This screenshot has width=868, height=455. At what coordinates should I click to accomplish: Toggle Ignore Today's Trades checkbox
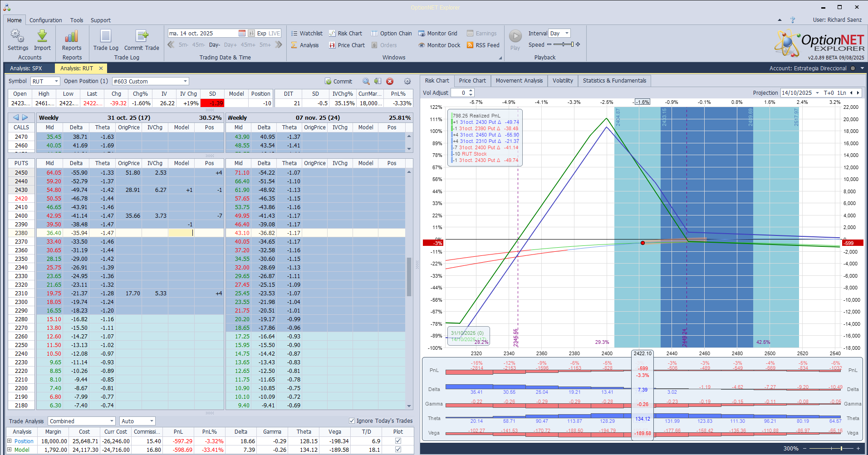pos(352,421)
